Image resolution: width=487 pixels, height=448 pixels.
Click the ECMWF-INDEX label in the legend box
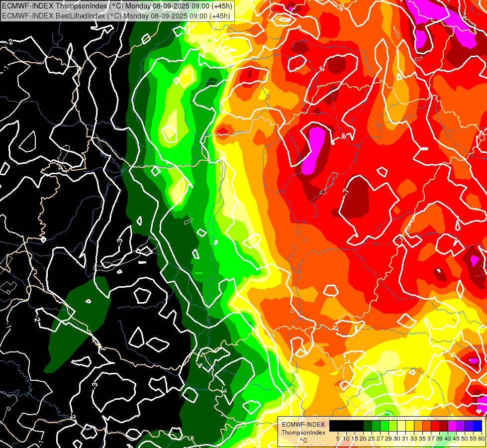303,425
